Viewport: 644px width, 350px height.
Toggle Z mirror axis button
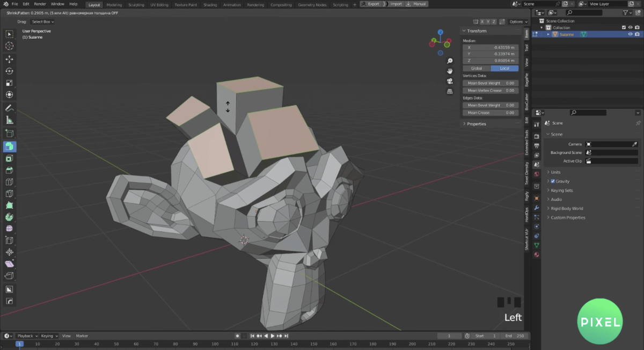click(x=493, y=21)
